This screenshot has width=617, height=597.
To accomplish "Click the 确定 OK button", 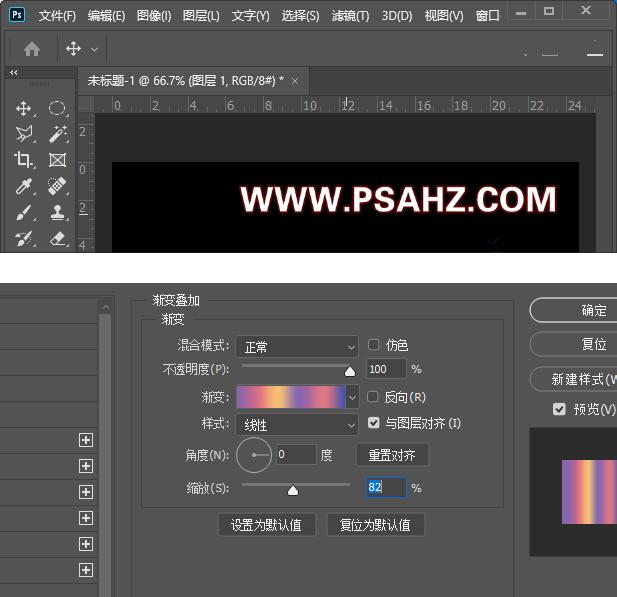I will (575, 310).
